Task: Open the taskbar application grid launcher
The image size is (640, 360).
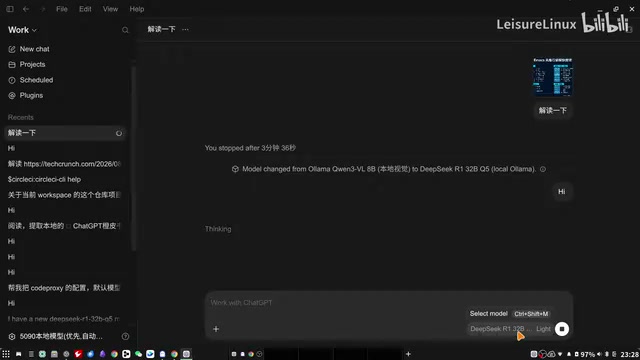Action: [6, 354]
